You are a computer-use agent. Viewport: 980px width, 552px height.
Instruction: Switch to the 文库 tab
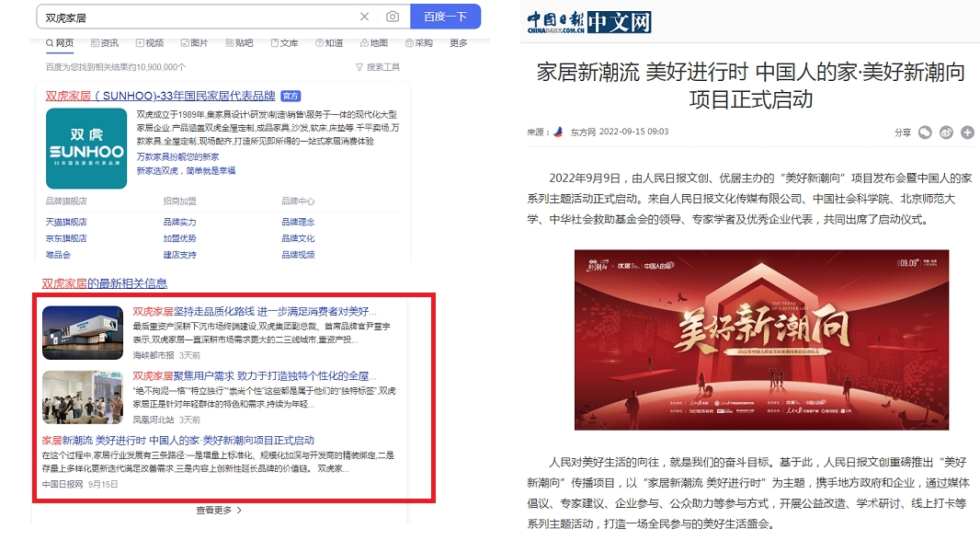click(284, 43)
